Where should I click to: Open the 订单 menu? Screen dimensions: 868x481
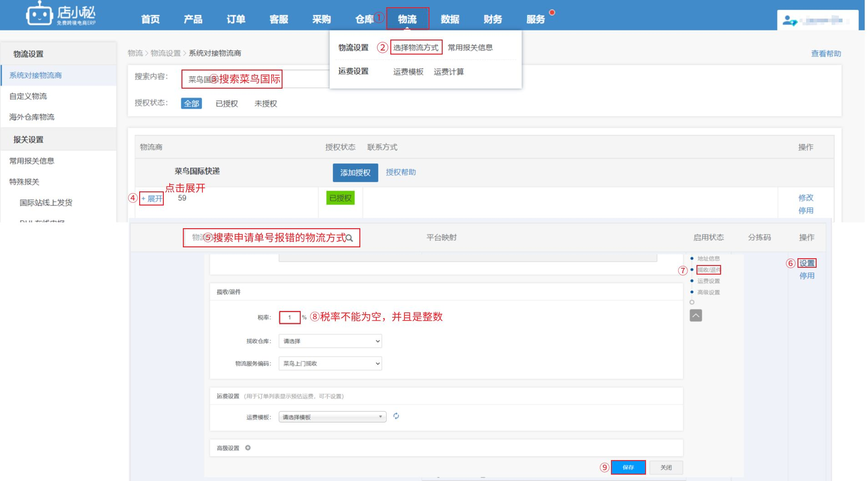tap(236, 19)
